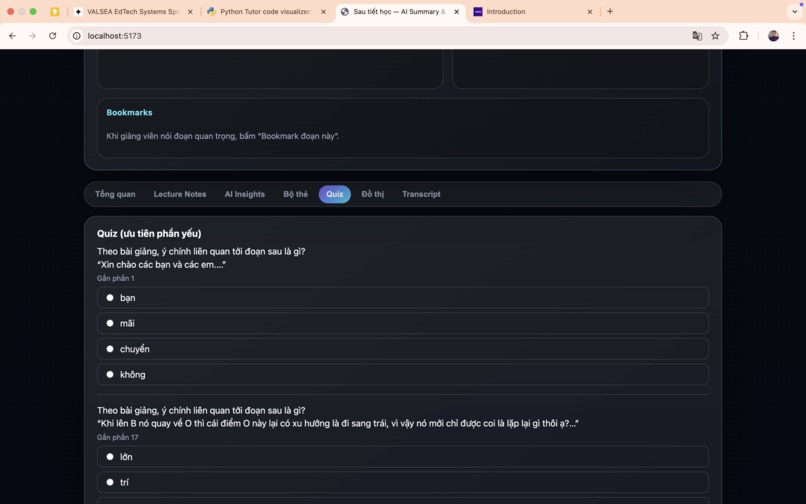806x504 pixels.
Task: Select the Quiz tab
Action: click(335, 194)
